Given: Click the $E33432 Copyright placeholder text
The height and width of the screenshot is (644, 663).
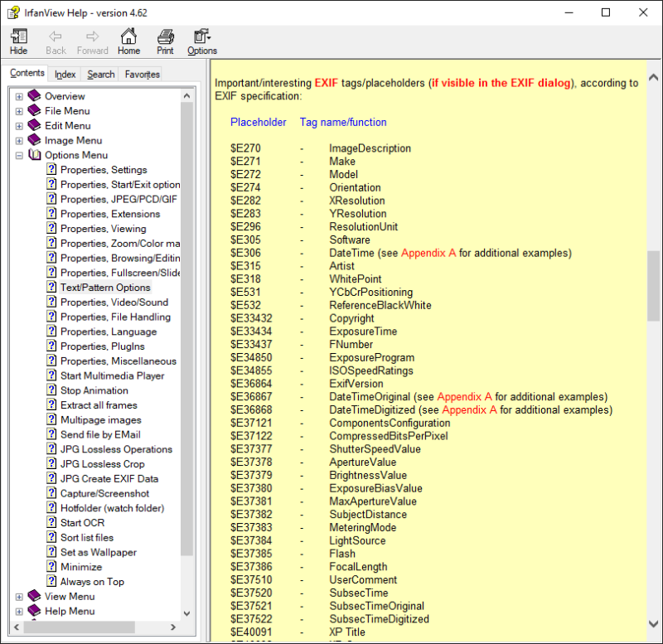Looking at the screenshot, I should tap(251, 318).
